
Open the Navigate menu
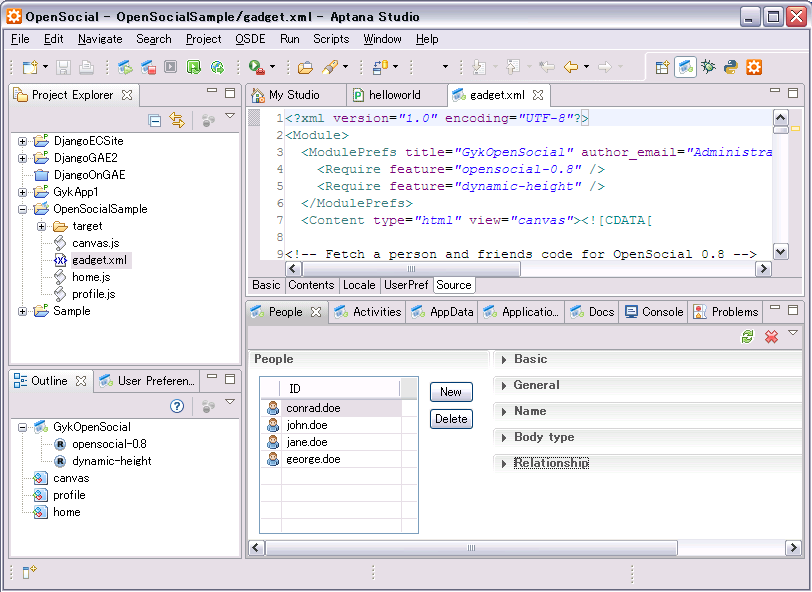100,39
